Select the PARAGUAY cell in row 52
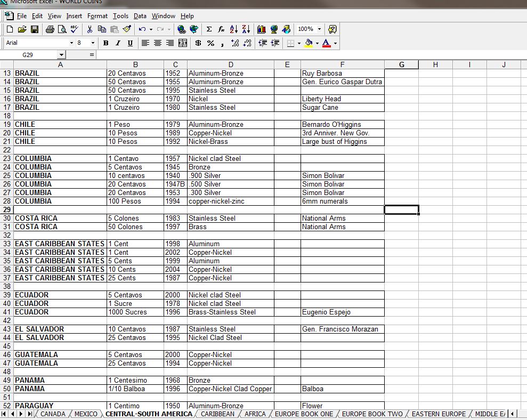The width and height of the screenshot is (527, 420). 60,406
